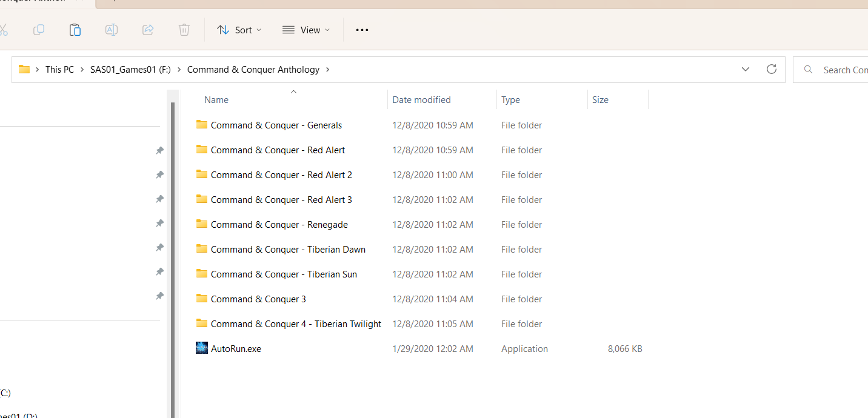
Task: Select Command & Conquer - Renegade folder
Action: pyautogui.click(x=279, y=225)
